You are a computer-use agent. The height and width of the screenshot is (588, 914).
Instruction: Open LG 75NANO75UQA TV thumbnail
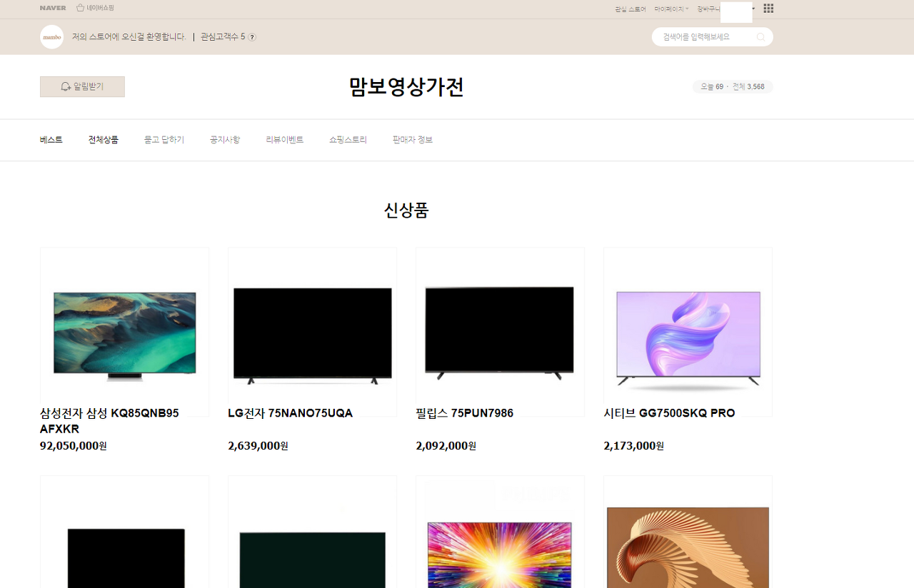tap(313, 332)
